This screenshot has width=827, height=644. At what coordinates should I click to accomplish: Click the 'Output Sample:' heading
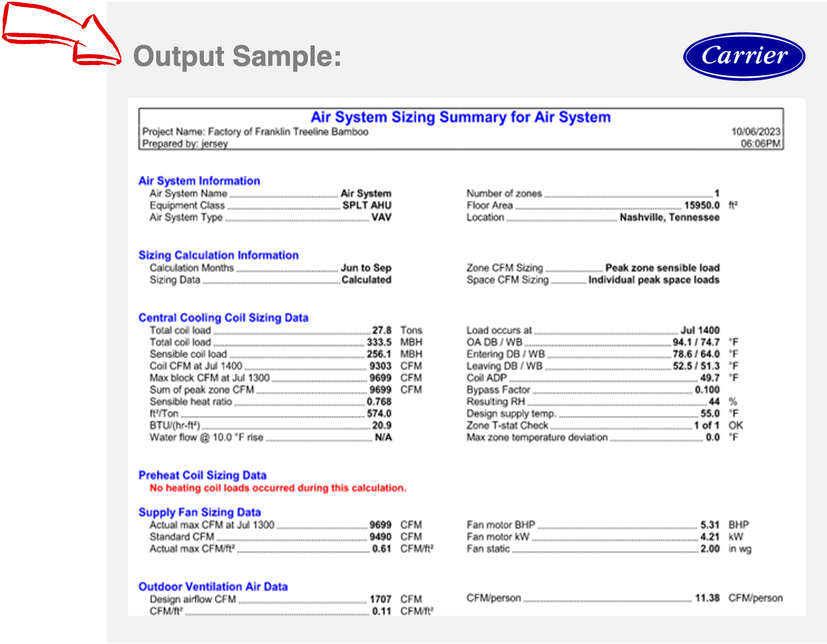click(237, 56)
